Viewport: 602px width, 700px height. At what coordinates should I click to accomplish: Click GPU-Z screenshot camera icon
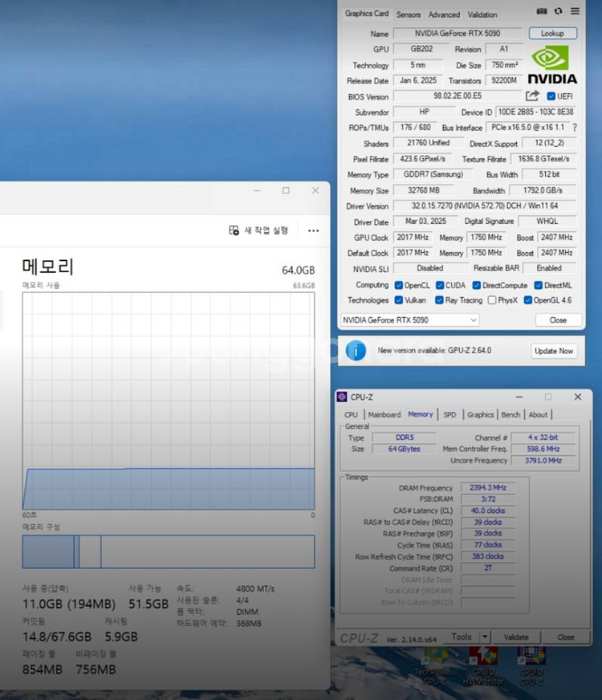(542, 11)
